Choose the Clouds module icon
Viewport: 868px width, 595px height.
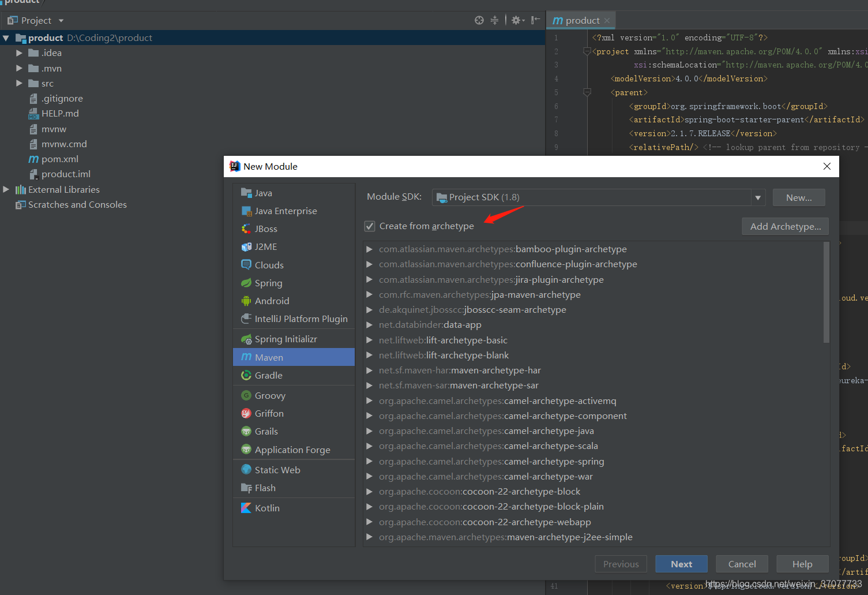(246, 265)
